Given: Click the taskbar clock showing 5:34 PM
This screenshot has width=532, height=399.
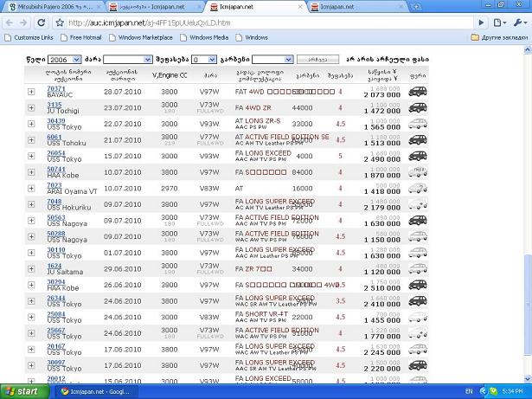Looking at the screenshot, I should click(512, 391).
